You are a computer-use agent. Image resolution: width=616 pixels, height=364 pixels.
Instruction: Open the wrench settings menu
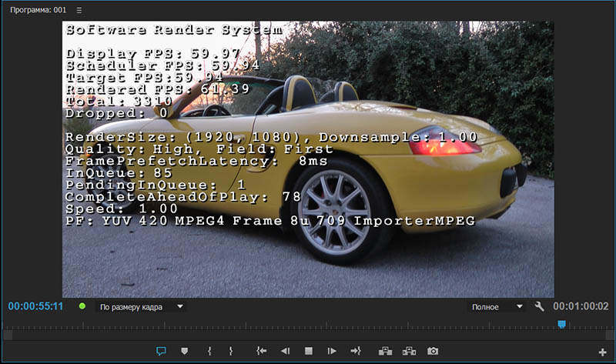coord(540,306)
